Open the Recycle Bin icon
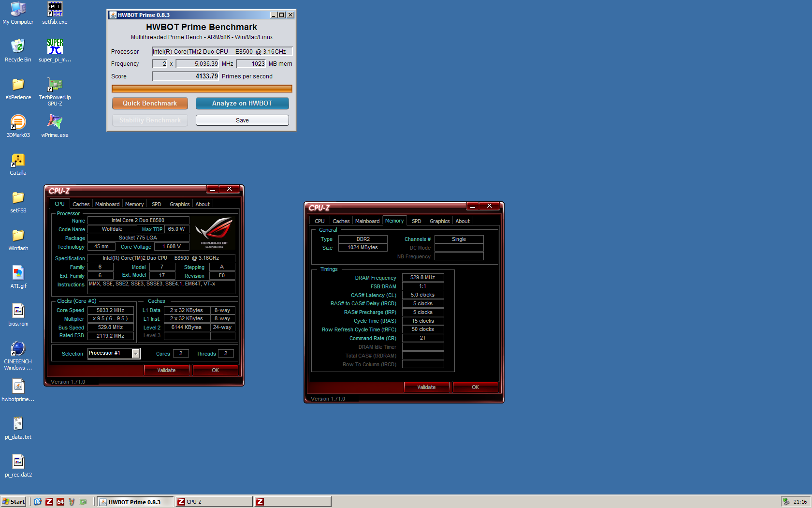 point(18,51)
